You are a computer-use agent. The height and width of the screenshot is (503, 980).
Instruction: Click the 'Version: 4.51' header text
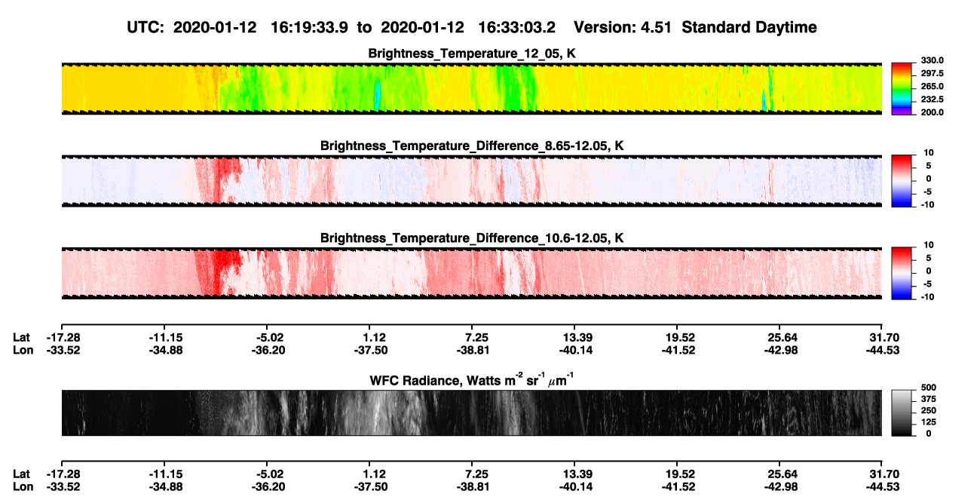pos(623,28)
